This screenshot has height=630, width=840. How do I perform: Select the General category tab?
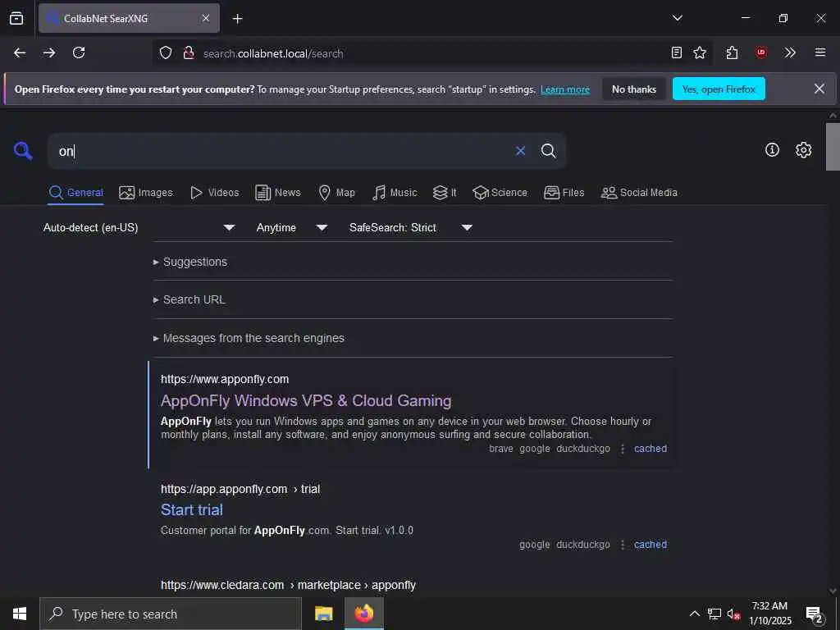pos(76,192)
